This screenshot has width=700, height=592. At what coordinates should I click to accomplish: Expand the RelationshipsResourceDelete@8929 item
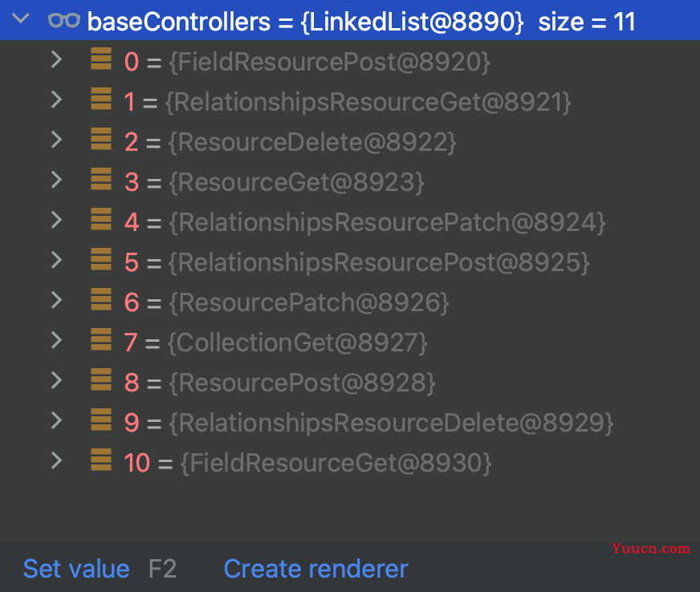(x=56, y=420)
